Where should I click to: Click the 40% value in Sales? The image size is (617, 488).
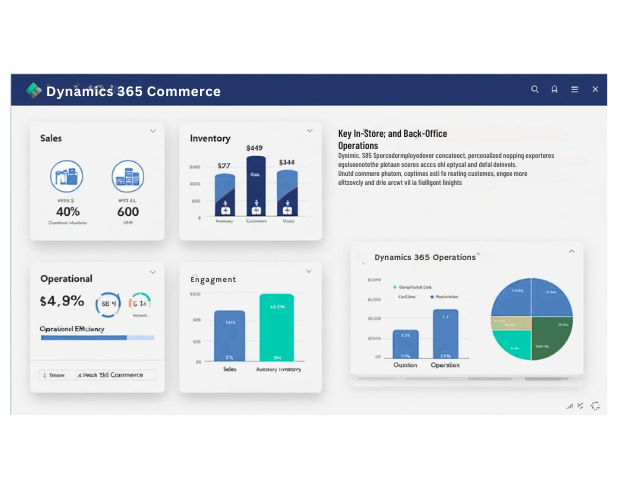(x=68, y=212)
